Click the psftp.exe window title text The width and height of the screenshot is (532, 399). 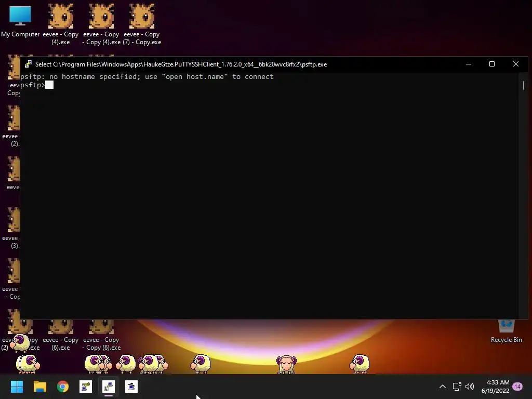pyautogui.click(x=181, y=64)
